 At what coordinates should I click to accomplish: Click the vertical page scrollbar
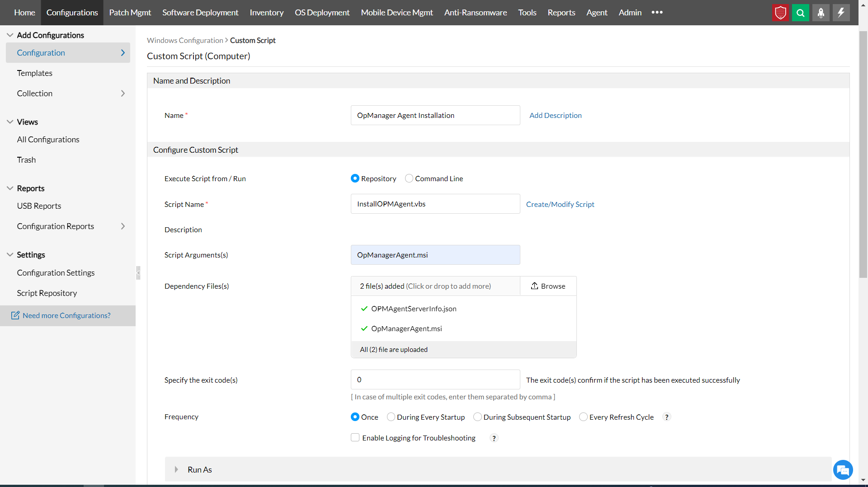pos(863,154)
